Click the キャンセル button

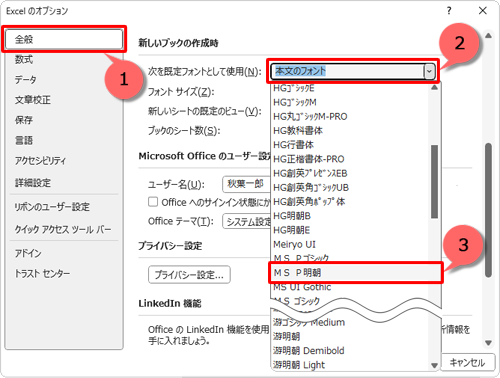[468, 362]
